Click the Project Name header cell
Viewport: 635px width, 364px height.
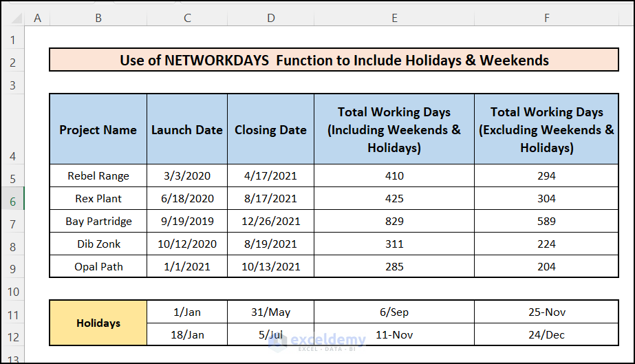pos(98,129)
